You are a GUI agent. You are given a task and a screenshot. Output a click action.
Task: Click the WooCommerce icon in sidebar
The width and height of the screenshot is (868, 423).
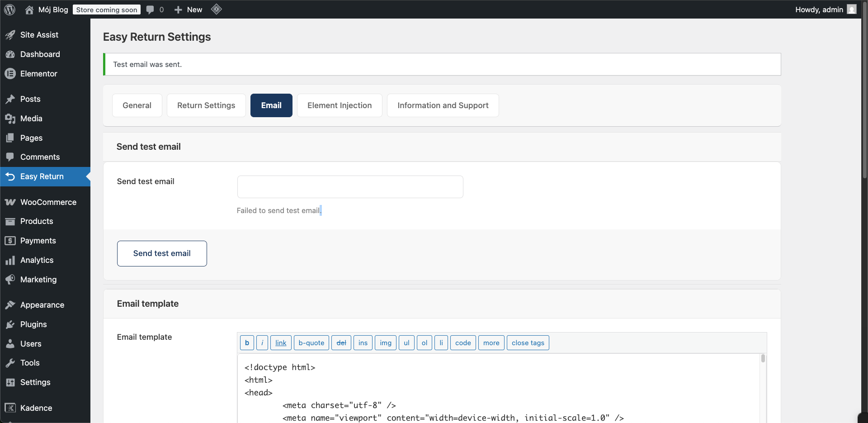tap(10, 202)
